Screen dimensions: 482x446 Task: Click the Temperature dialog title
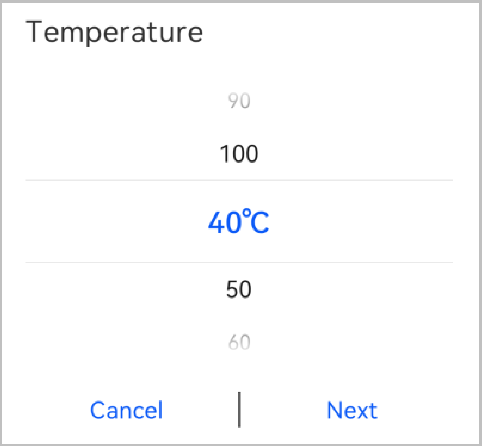(114, 32)
